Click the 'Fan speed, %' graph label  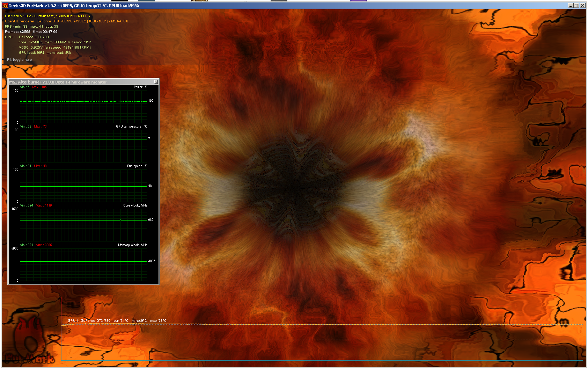137,166
